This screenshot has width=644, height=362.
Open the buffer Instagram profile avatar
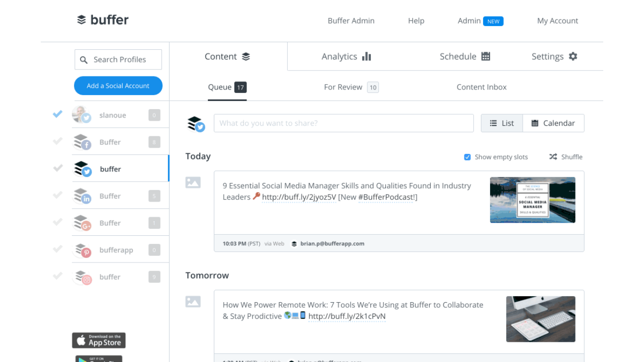(x=82, y=277)
